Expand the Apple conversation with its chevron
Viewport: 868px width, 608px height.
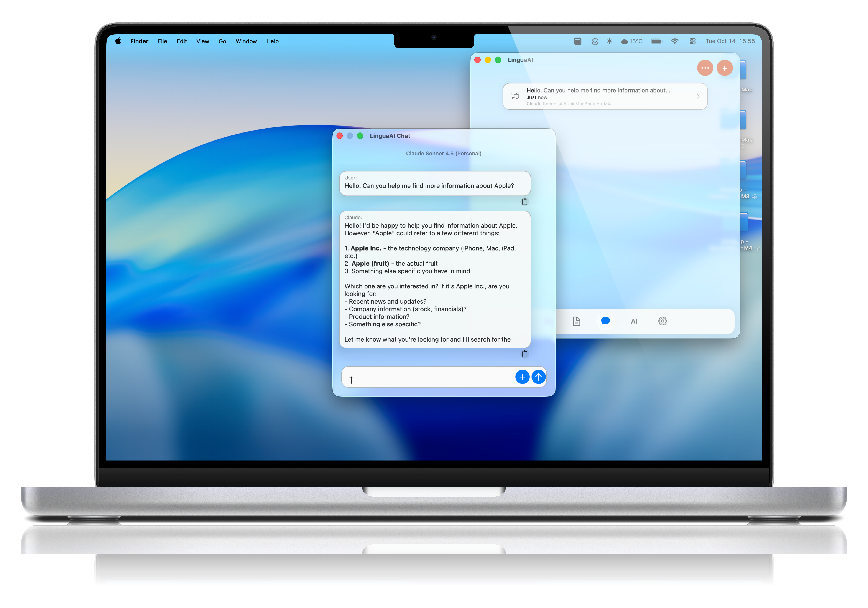(698, 96)
